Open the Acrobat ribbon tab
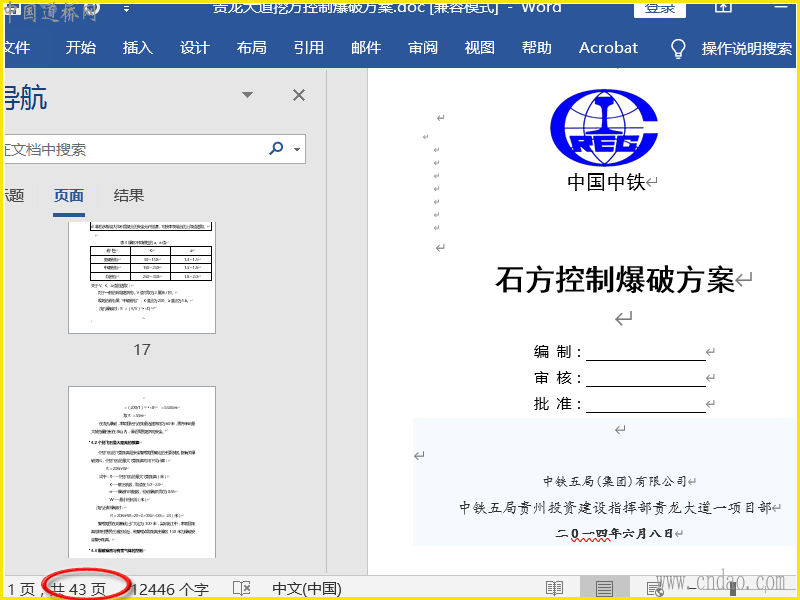This screenshot has width=800, height=600. click(x=608, y=47)
